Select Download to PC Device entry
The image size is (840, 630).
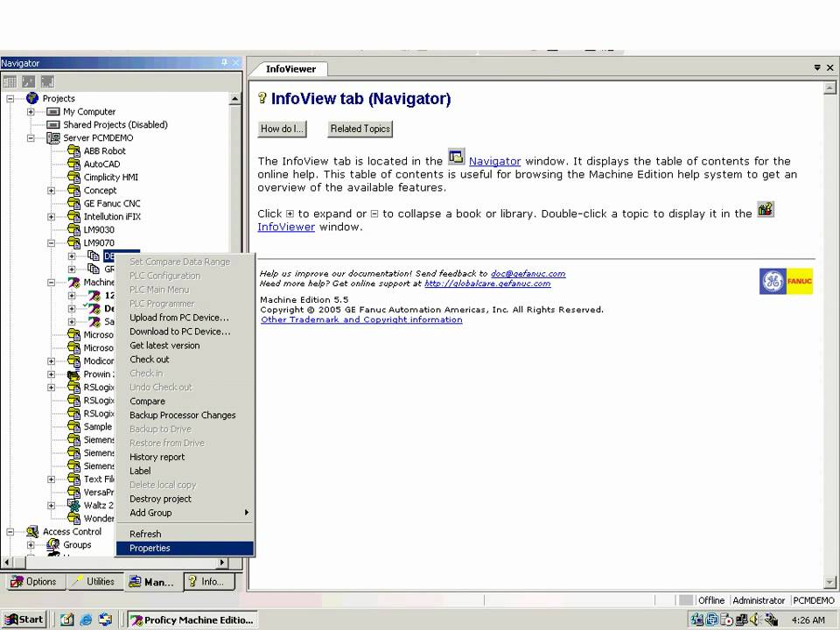coord(185,332)
